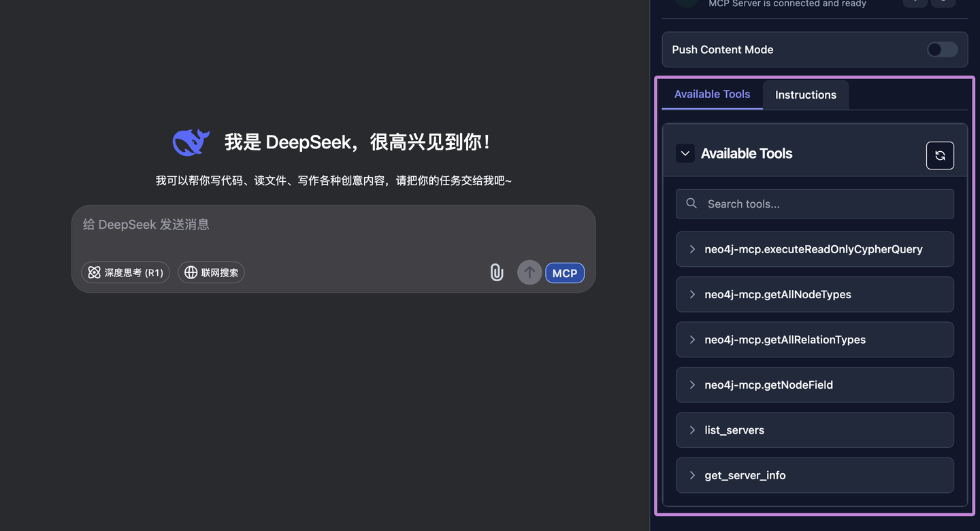Click the refresh tools icon button
The image size is (980, 531).
940,155
